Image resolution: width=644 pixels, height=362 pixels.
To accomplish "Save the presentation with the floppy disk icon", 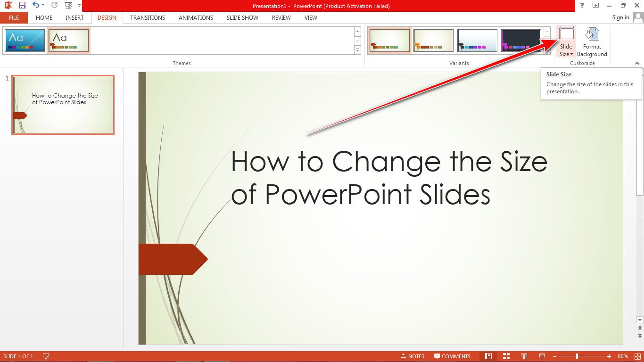I will pyautogui.click(x=22, y=6).
